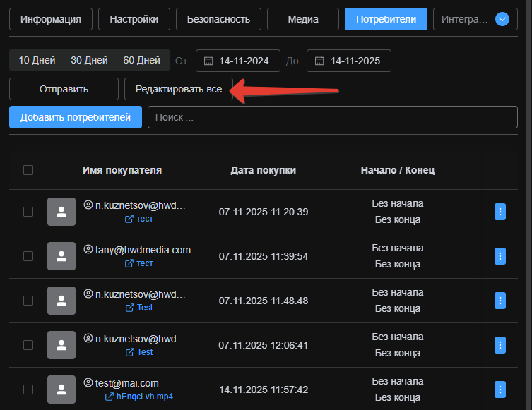Check the box for test@mai.com row
Image resolution: width=532 pixels, height=410 pixels.
(28, 390)
